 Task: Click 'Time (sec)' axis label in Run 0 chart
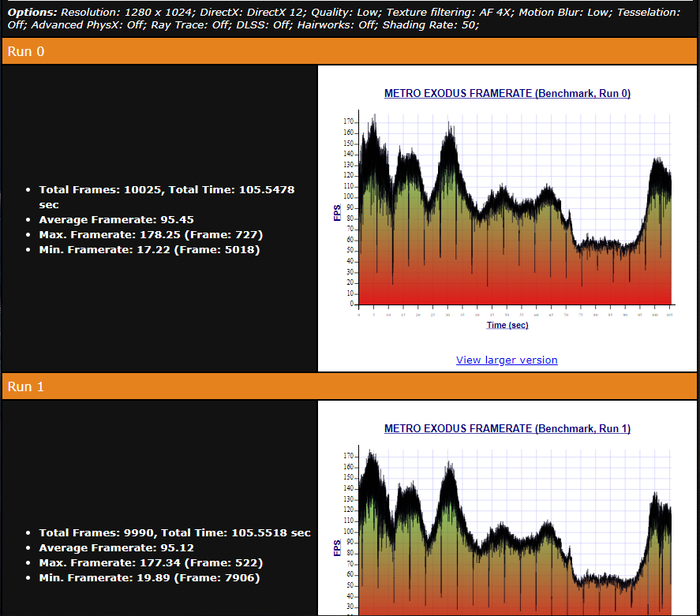coord(507,325)
